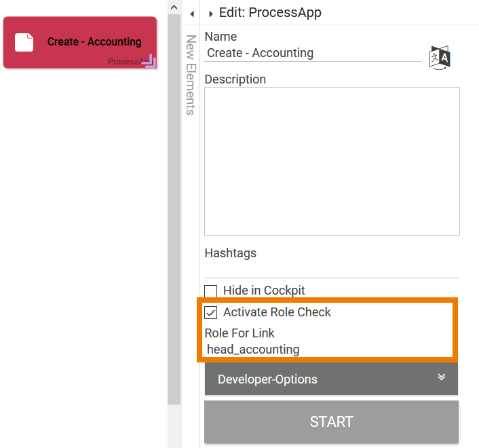479x448 pixels.
Task: Click the scrollbar up arrow
Action: [x=174, y=7]
